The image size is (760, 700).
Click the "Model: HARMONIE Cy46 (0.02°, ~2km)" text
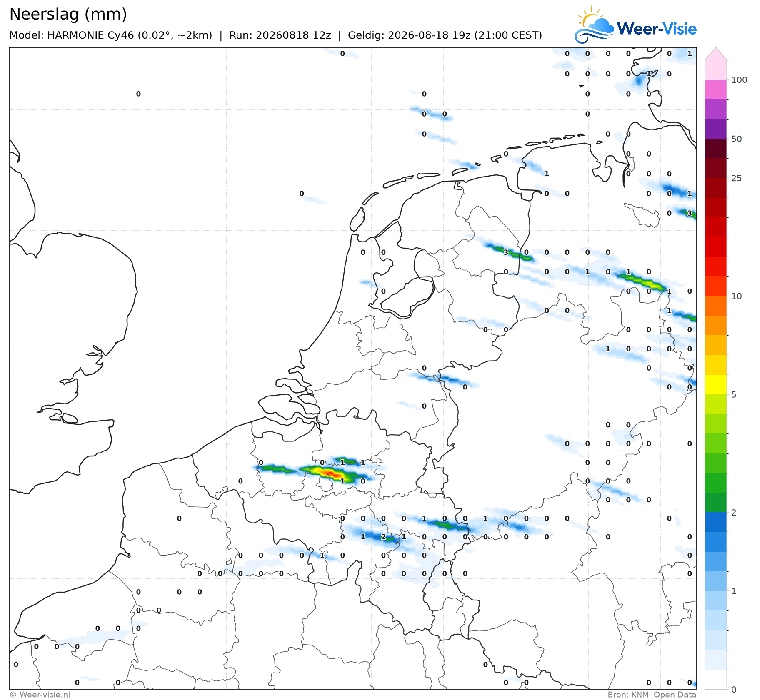111,35
